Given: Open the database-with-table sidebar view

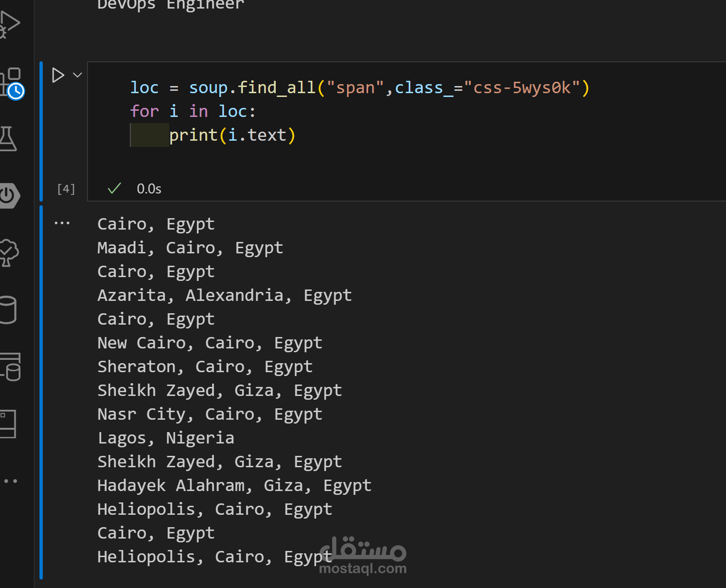Looking at the screenshot, I should 10,366.
